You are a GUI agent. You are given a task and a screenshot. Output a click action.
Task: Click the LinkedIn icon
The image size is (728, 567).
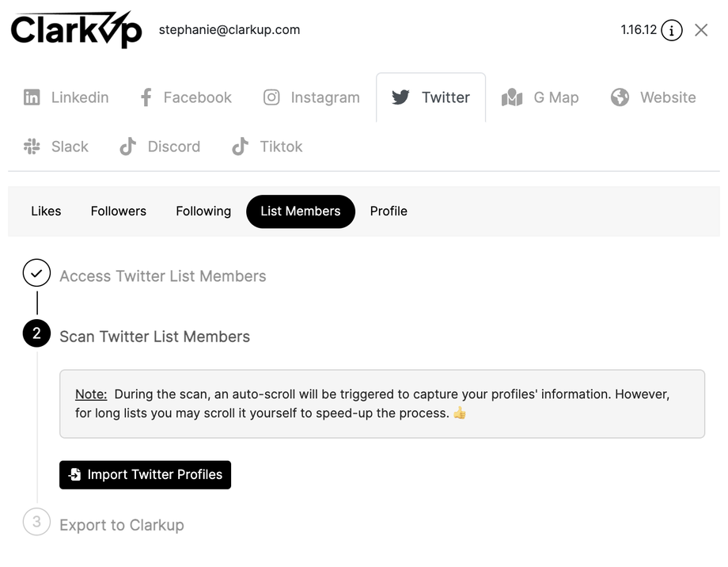coord(32,97)
